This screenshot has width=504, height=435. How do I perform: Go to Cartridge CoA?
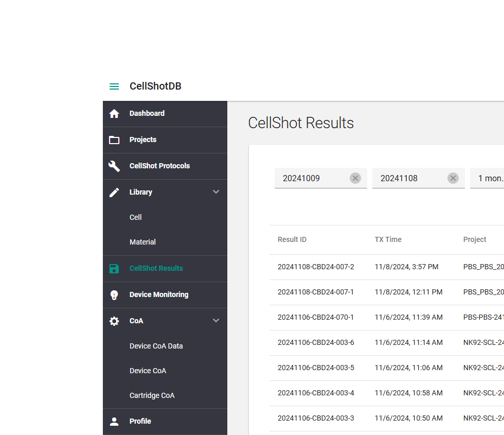(152, 395)
